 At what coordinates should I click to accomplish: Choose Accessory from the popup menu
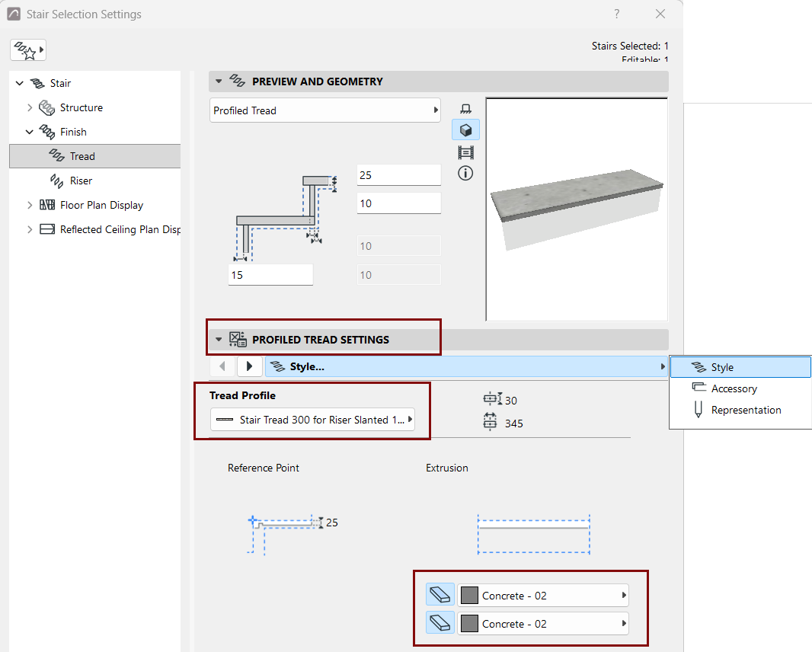tap(740, 388)
